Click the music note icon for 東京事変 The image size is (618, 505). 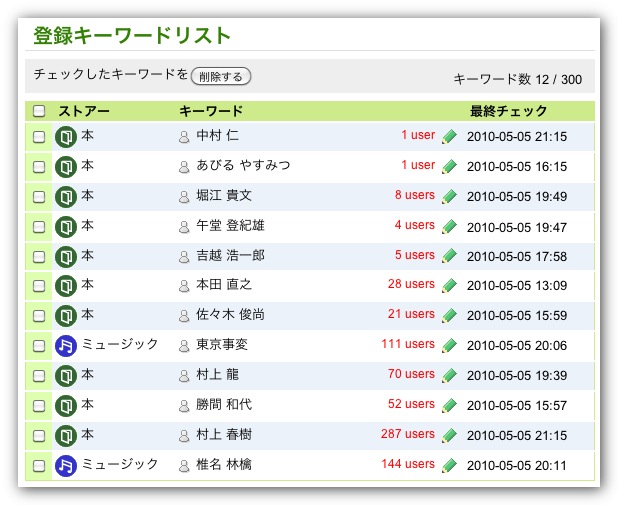coord(66,346)
